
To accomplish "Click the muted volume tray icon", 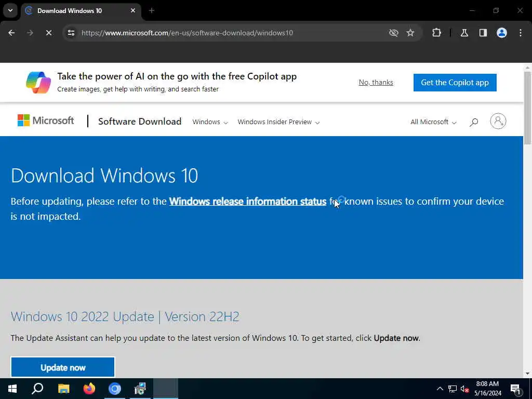I will pos(464,389).
